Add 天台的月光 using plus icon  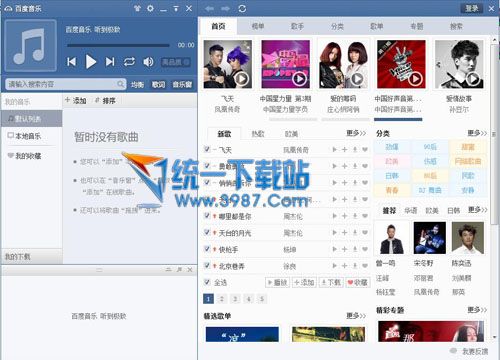(345, 232)
